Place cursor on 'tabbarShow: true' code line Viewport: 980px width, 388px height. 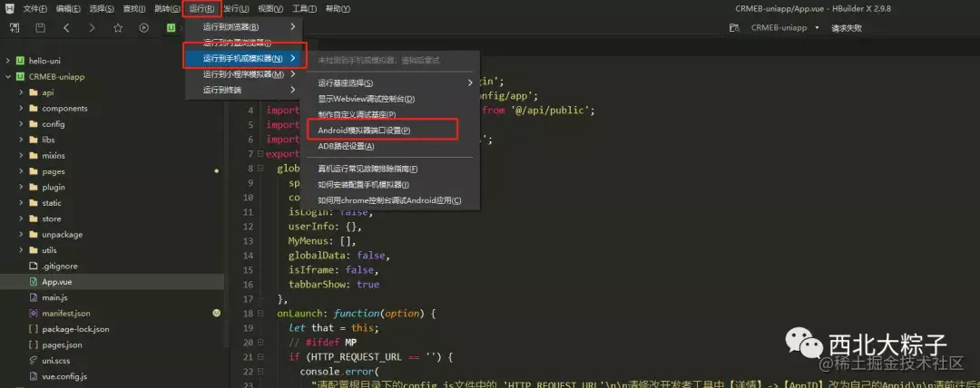333,285
